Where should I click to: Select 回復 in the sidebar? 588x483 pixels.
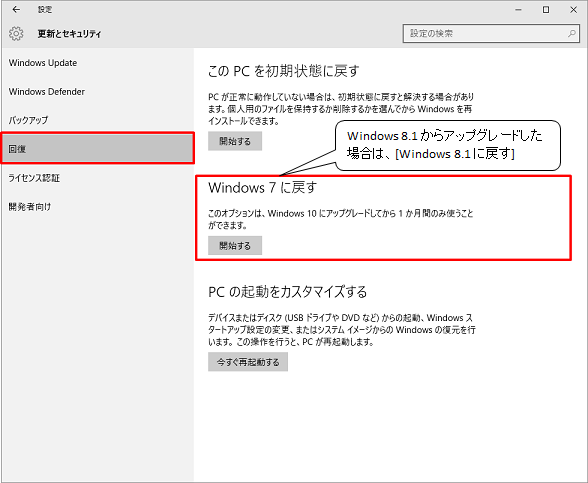[98, 148]
